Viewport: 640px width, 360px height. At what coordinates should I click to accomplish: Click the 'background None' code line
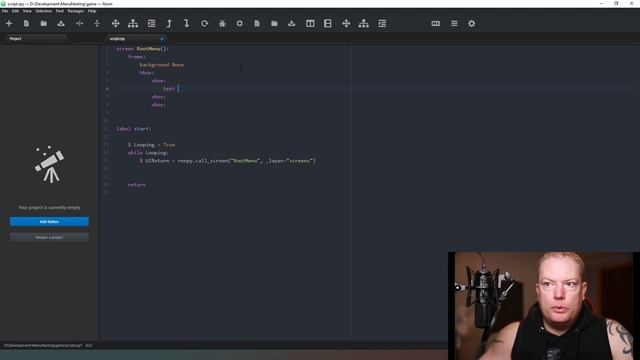162,64
